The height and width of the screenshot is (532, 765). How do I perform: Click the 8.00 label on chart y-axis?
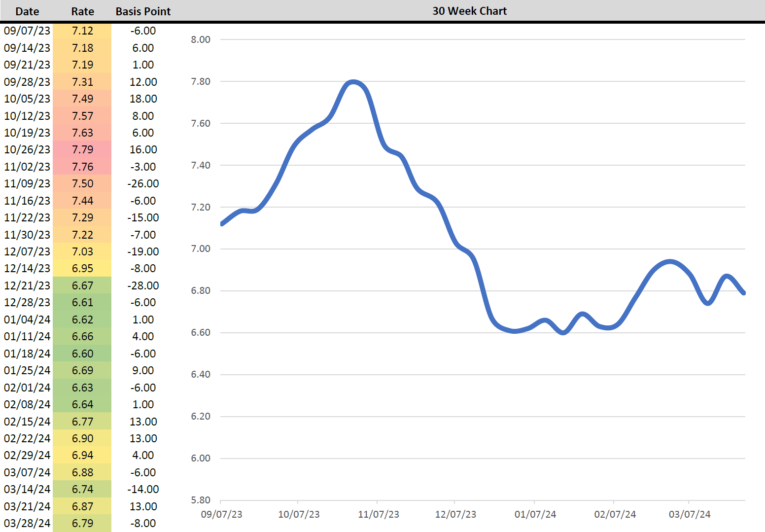coord(201,39)
